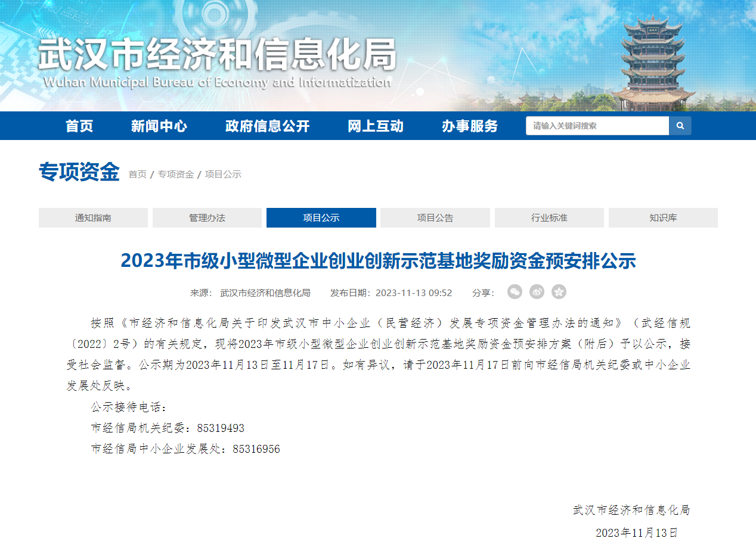Focus the 请输入关键词搜索 search field
The image size is (756, 557).
coord(597,126)
